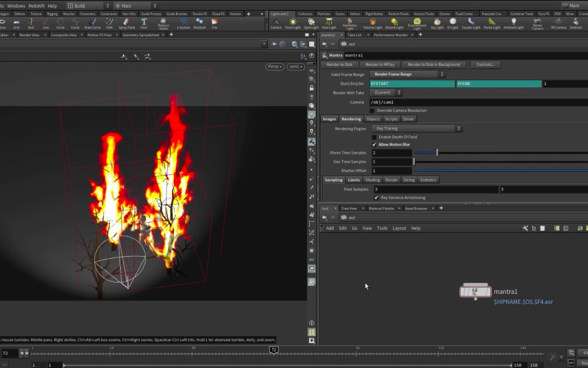The image size is (588, 368).
Task: Open the Valid Frame Range dropdown
Action: [407, 74]
